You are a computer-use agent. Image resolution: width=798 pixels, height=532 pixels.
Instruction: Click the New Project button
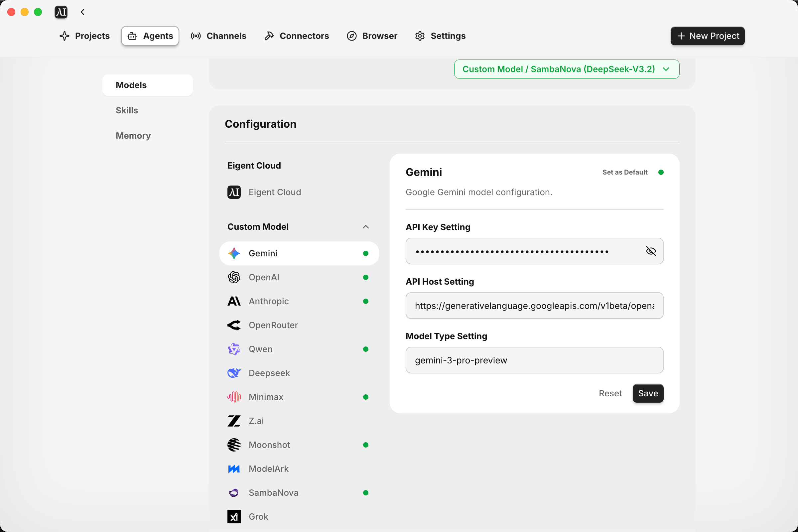click(708, 36)
